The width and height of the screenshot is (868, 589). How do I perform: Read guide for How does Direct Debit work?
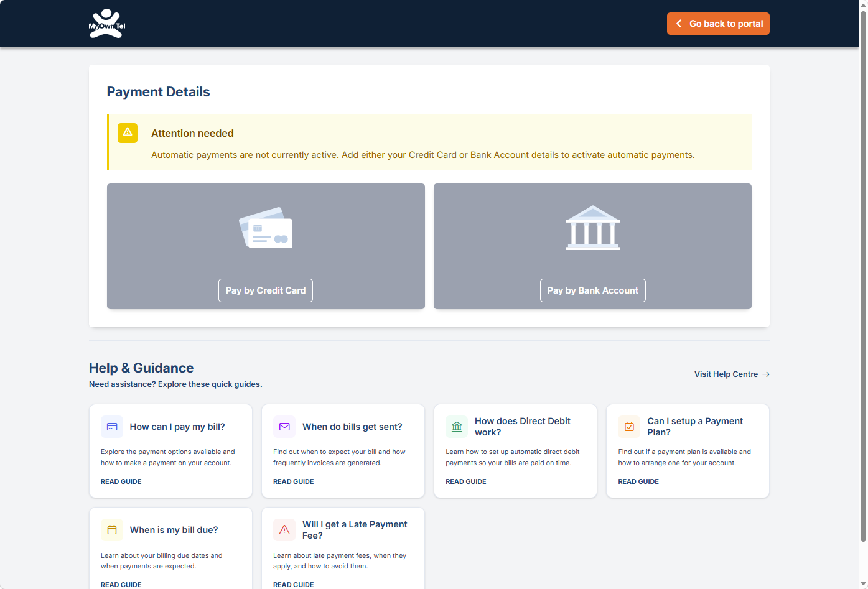tap(466, 481)
